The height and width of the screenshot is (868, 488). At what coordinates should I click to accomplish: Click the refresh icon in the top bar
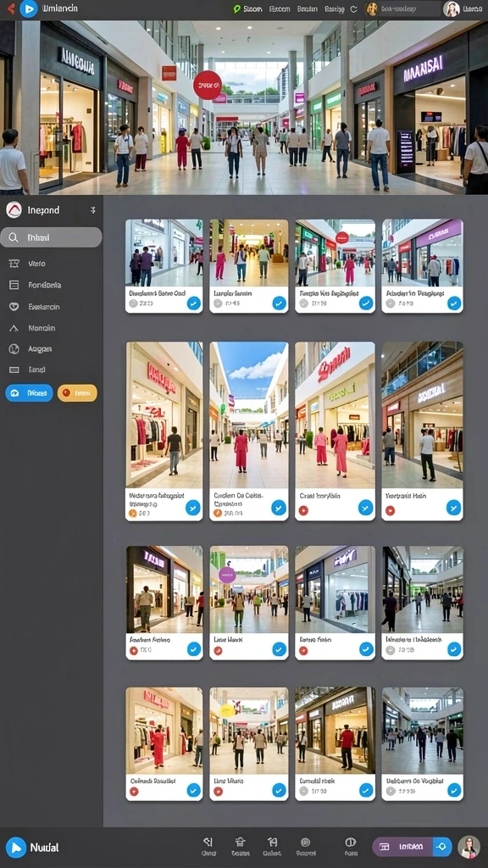(x=353, y=8)
